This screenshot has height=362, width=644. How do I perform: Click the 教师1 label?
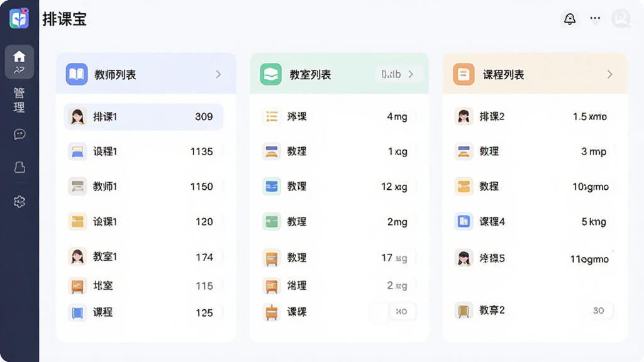point(105,187)
